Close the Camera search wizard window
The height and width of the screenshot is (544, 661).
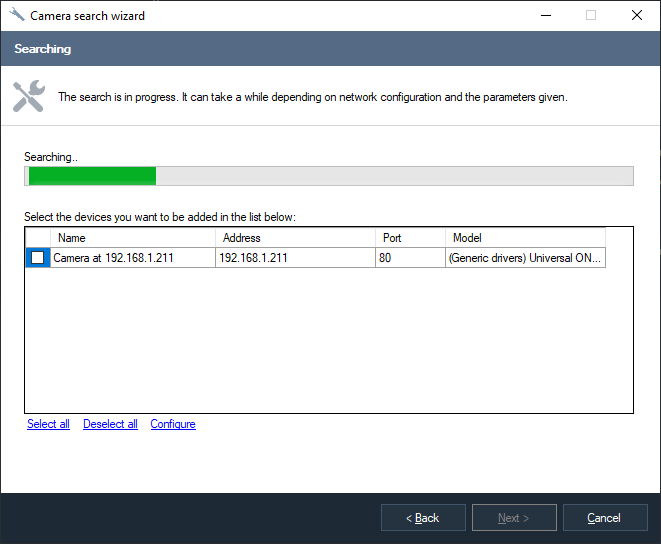coord(637,16)
